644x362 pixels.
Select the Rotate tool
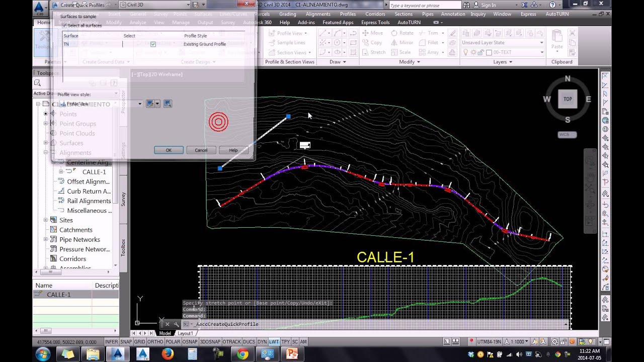(402, 33)
